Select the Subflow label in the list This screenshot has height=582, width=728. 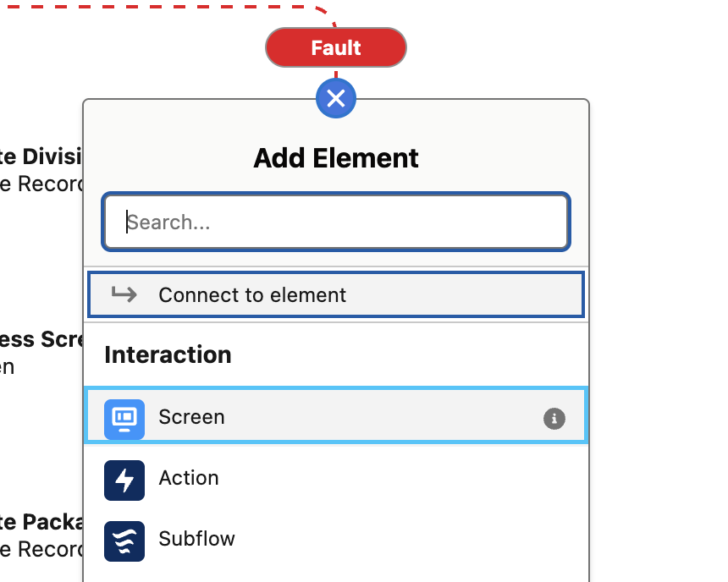197,539
